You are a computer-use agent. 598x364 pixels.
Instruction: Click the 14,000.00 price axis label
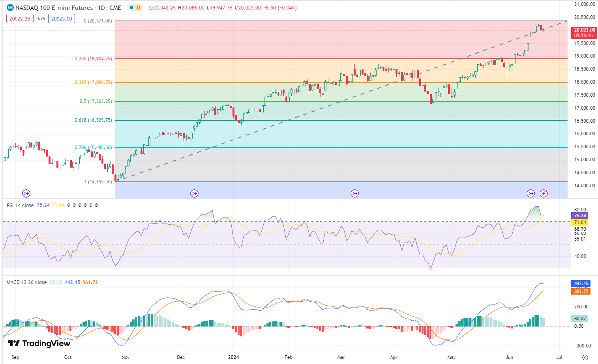point(585,186)
